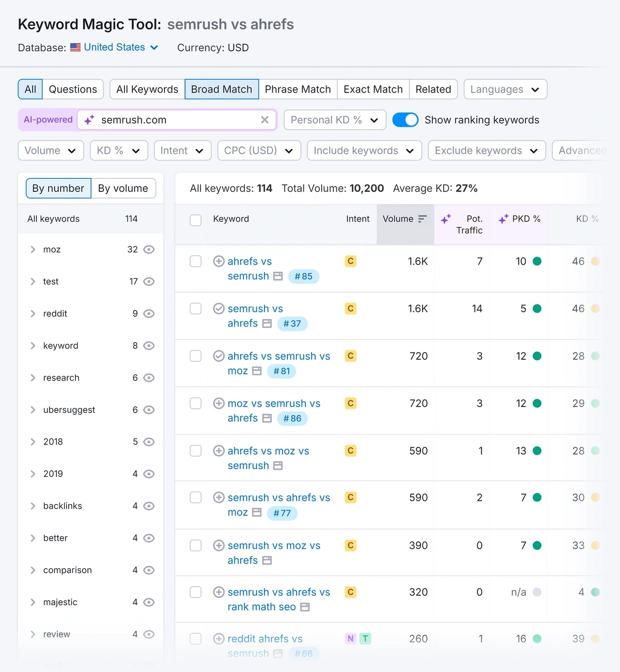This screenshot has width=620, height=672.
Task: Open SERP view icon for 'ahrefs vs moz vs semrush'
Action: click(x=278, y=466)
